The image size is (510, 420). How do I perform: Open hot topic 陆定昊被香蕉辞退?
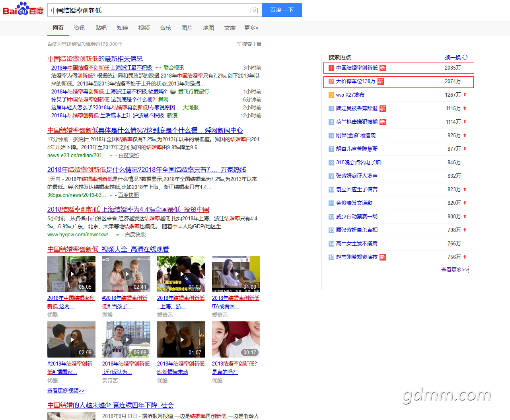pos(357,108)
